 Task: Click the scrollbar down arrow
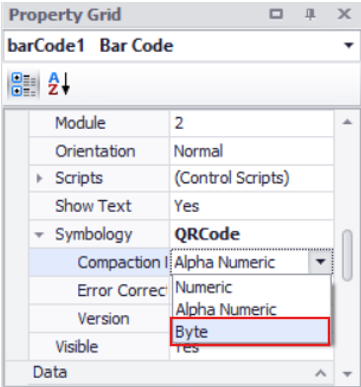point(347,374)
